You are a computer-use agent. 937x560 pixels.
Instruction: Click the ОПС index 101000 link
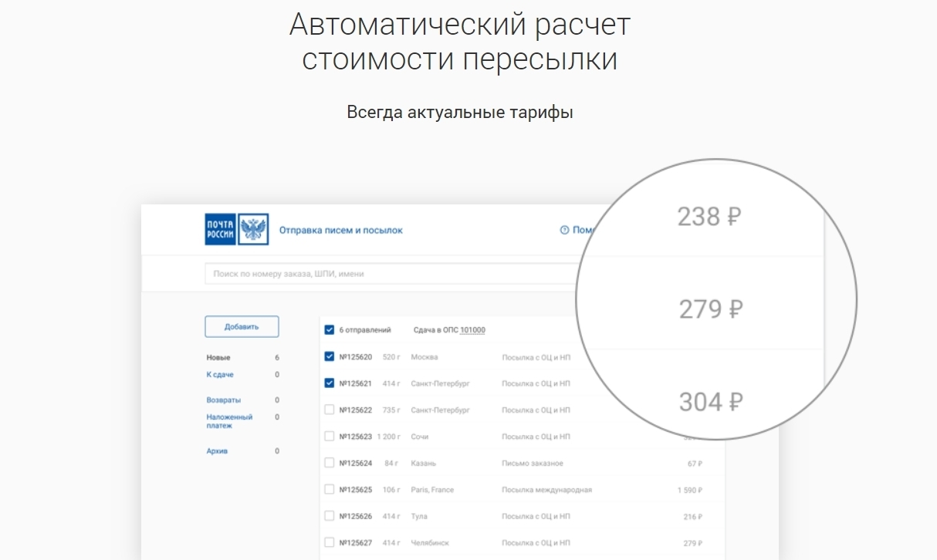pyautogui.click(x=472, y=330)
